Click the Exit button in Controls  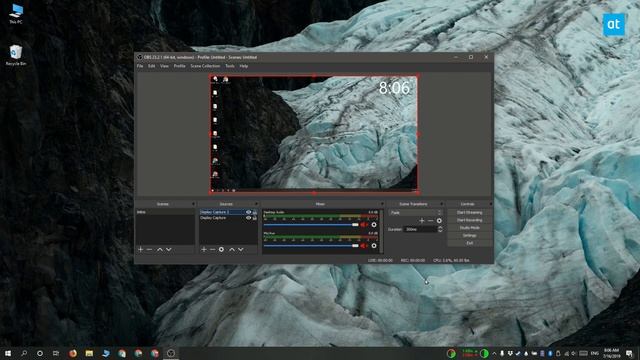click(x=469, y=243)
